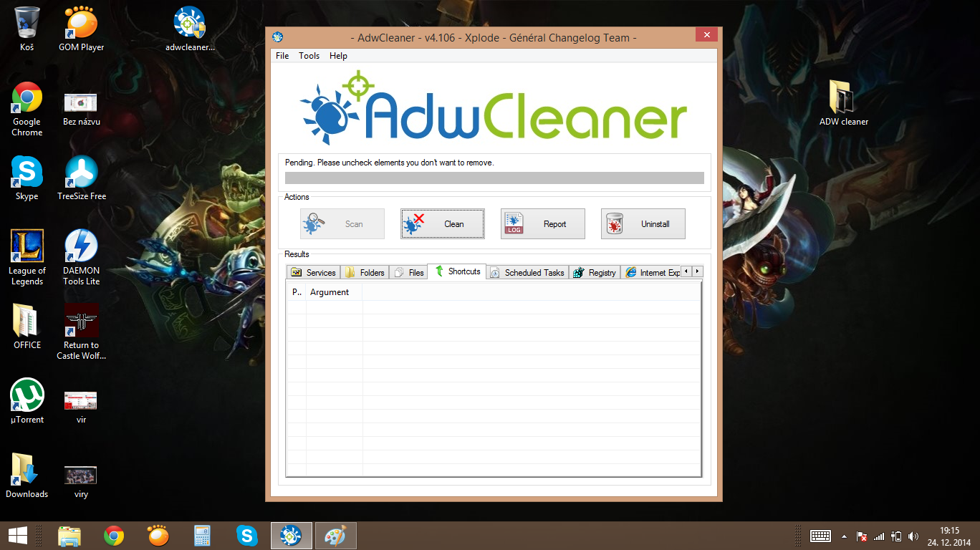Switch to the Folders tab
Screen dimensions: 980x550
pyautogui.click(x=365, y=272)
